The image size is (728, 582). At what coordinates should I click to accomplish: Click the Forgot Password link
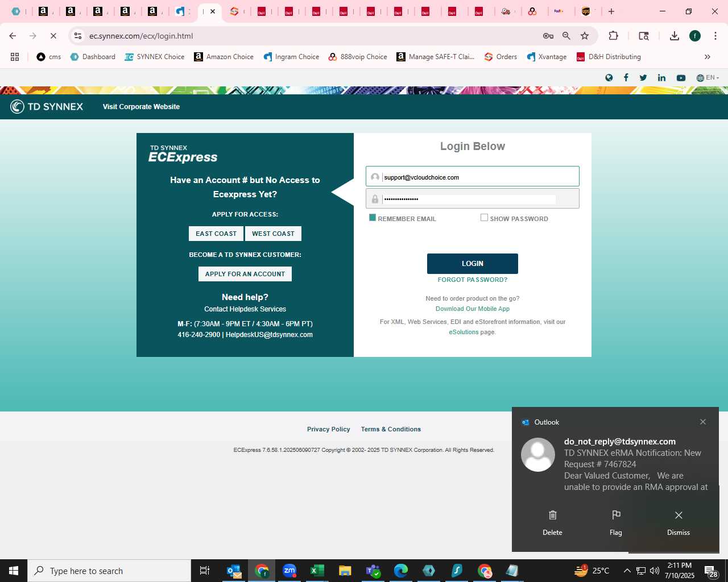pyautogui.click(x=473, y=280)
